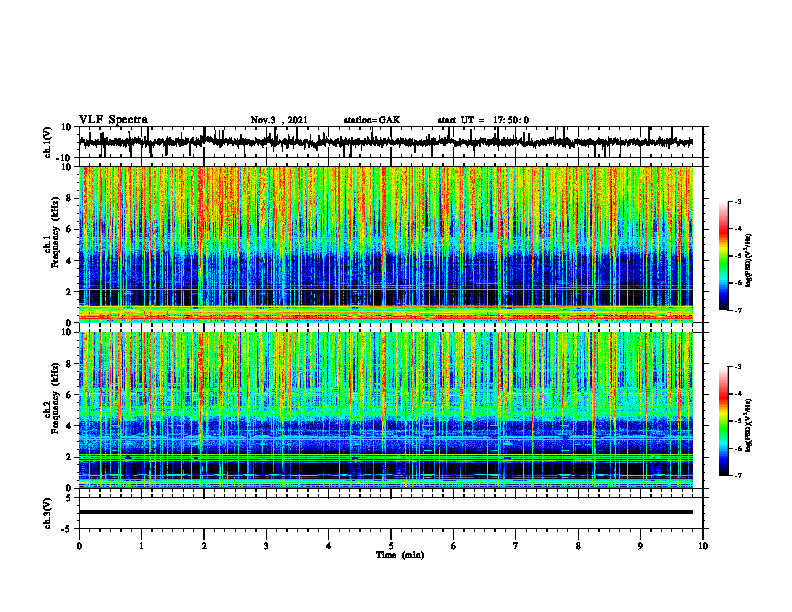Click the time axis tick label "10"

coord(703,546)
